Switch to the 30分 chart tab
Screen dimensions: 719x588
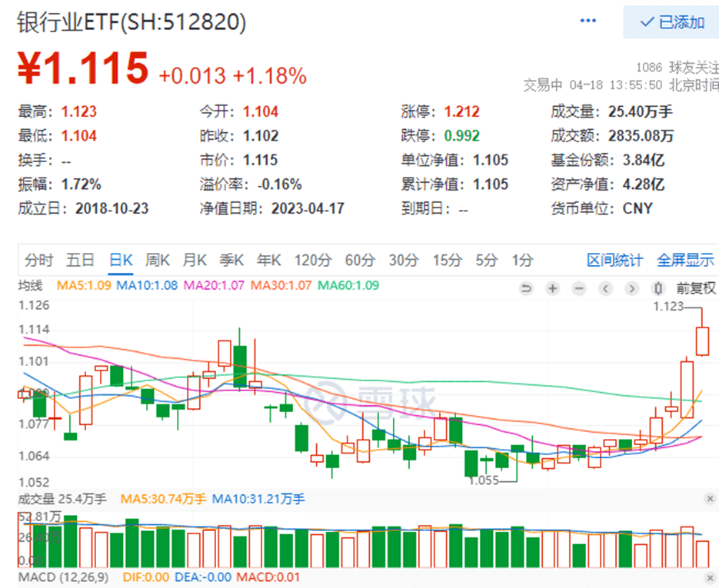404,261
